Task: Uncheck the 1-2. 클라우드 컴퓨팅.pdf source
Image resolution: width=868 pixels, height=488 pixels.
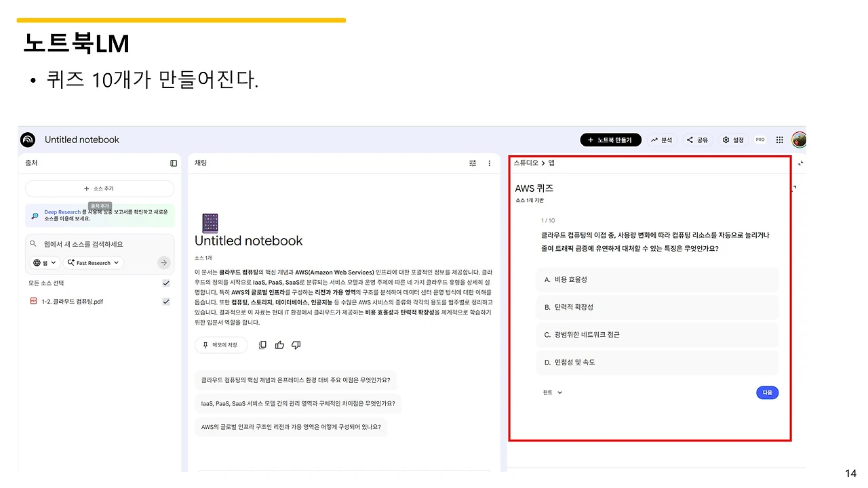Action: (x=166, y=302)
